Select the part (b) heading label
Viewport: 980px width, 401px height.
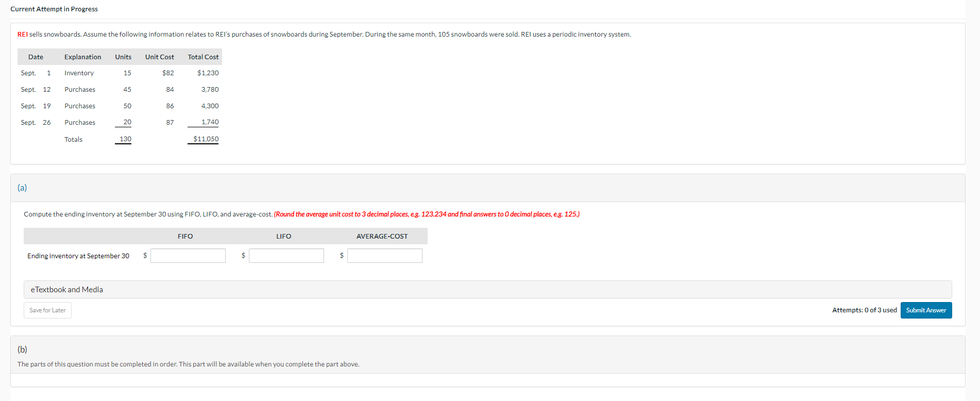point(22,349)
